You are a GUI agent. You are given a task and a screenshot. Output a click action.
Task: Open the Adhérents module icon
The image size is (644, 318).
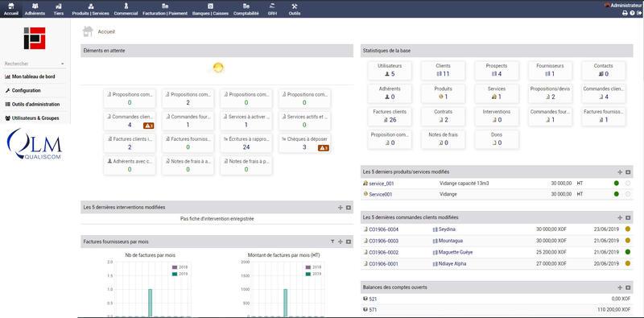tap(35, 6)
